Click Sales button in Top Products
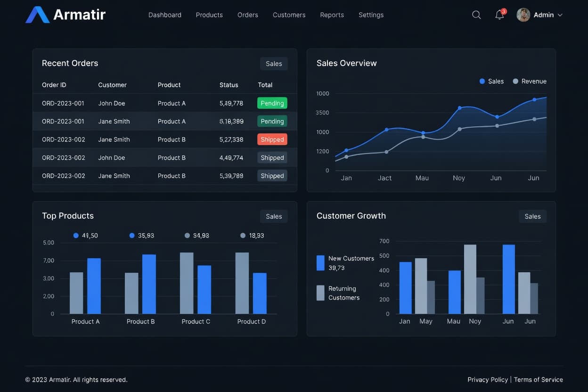Image resolution: width=588 pixels, height=392 pixels. (x=274, y=216)
